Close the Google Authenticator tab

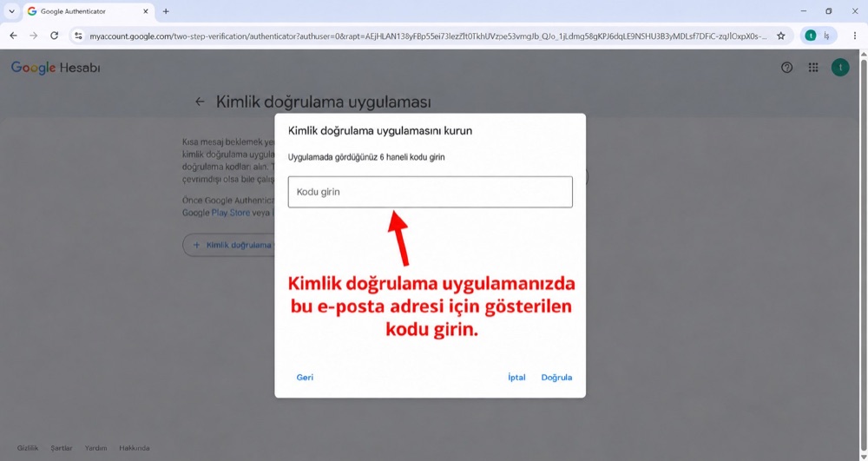pyautogui.click(x=146, y=11)
